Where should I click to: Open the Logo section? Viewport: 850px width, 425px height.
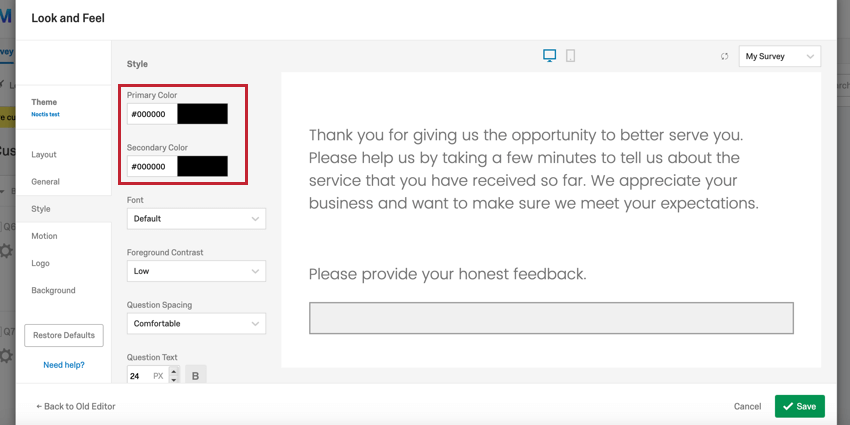[40, 263]
